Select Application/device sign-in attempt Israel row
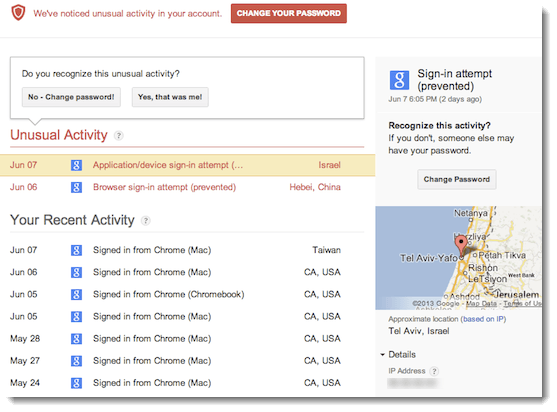Image resolution: width=557 pixels, height=412 pixels. pos(188,165)
